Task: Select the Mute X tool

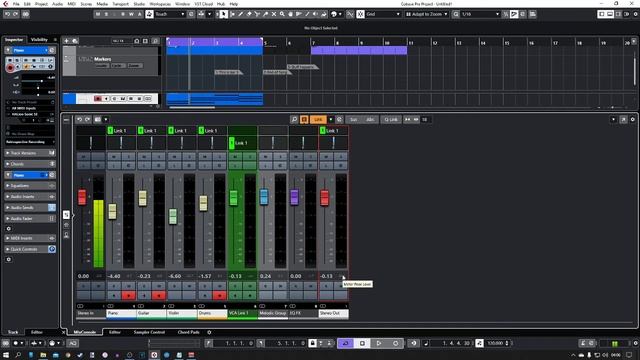Action: 274,14
